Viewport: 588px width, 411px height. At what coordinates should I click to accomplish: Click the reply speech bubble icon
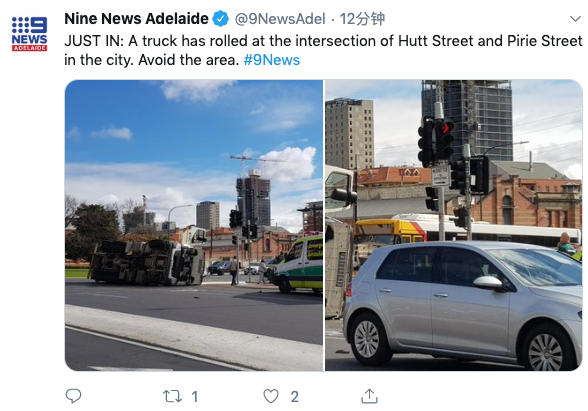point(73,396)
